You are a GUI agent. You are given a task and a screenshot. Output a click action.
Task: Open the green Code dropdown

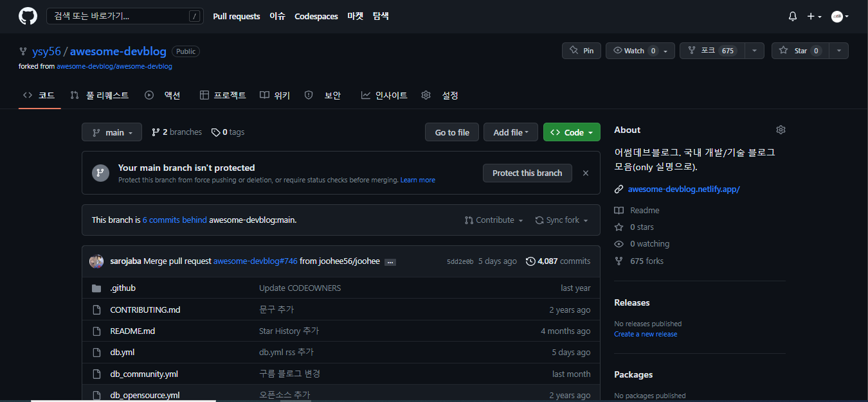click(572, 132)
